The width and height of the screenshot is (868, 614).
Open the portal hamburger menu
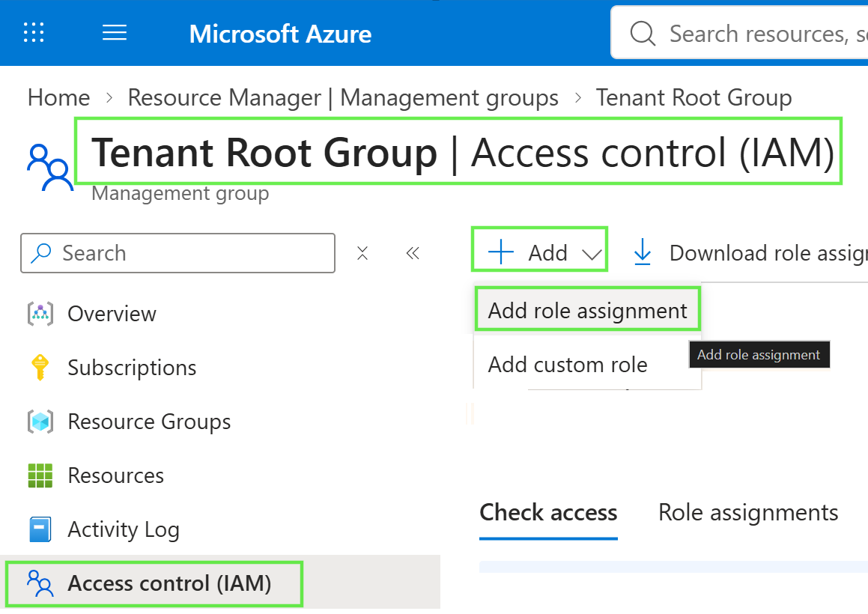pyautogui.click(x=115, y=33)
